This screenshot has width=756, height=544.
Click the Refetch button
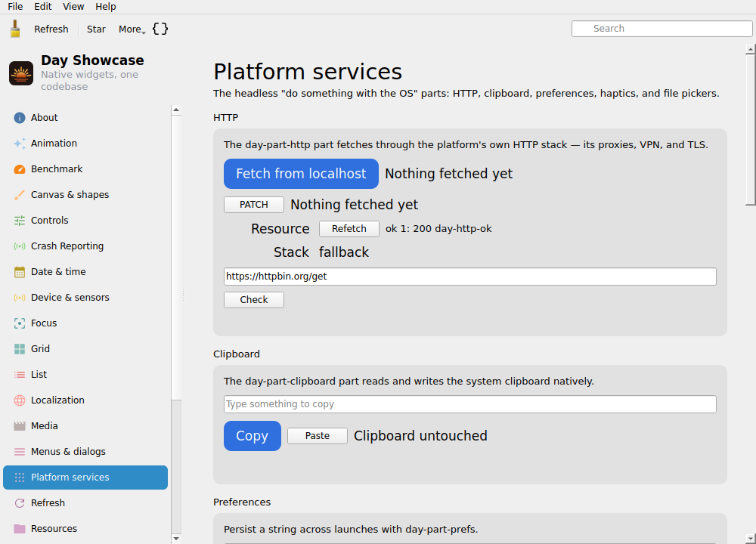click(x=349, y=229)
